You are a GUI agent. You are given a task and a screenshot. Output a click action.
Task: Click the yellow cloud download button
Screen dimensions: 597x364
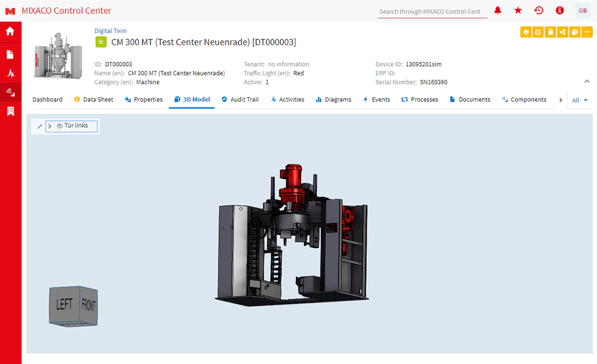click(526, 32)
